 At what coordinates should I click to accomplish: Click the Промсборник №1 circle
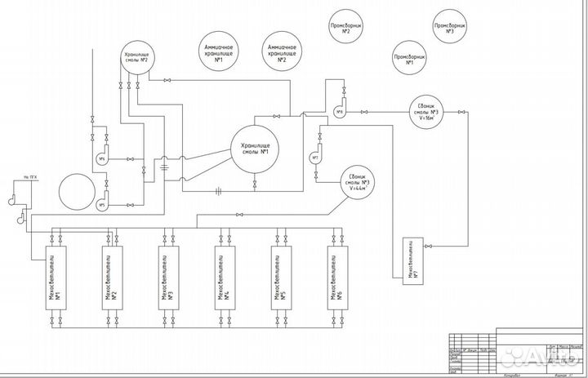pyautogui.click(x=409, y=59)
